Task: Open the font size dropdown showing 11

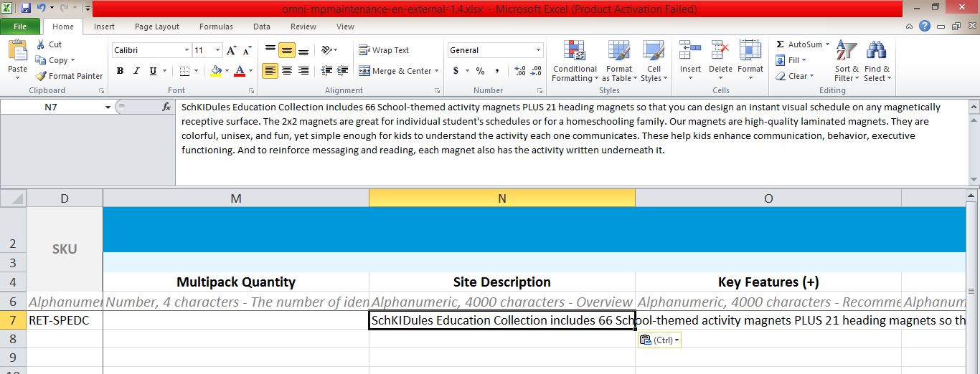Action: (x=218, y=50)
